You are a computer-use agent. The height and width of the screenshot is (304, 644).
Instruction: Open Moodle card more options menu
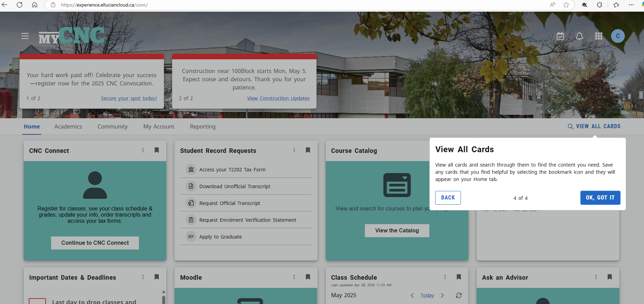(294, 277)
